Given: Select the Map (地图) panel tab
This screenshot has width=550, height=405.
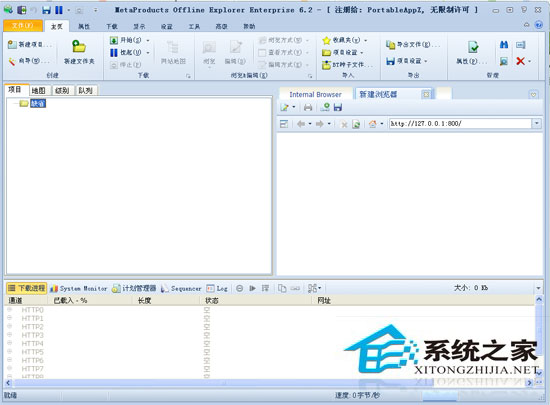Looking at the screenshot, I should coord(39,90).
